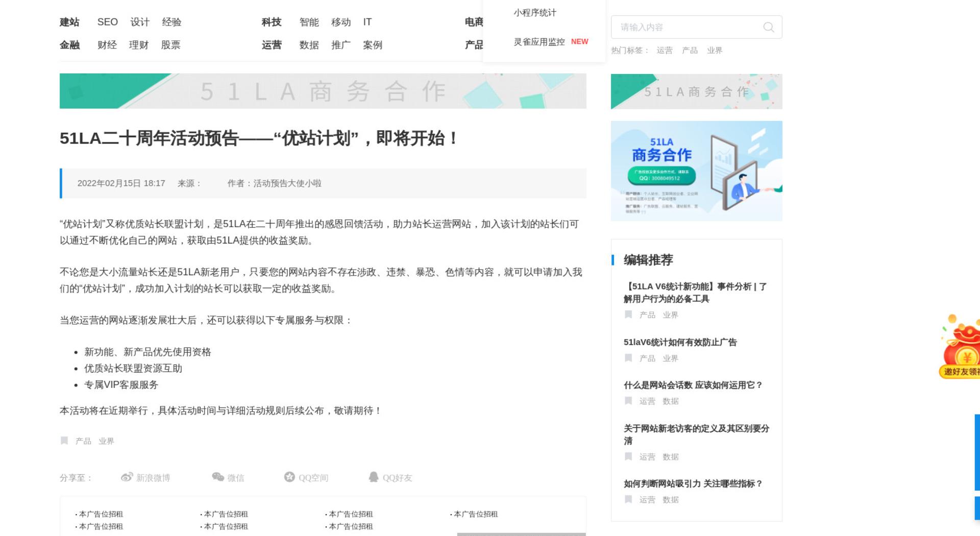Click 运营 tag under 什么是网站会话数
Image resolution: width=980 pixels, height=536 pixels.
[x=647, y=401]
